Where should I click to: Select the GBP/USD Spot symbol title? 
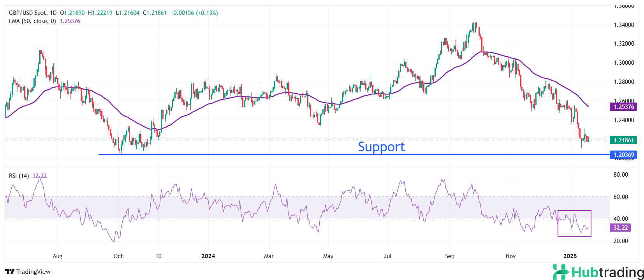click(32, 13)
